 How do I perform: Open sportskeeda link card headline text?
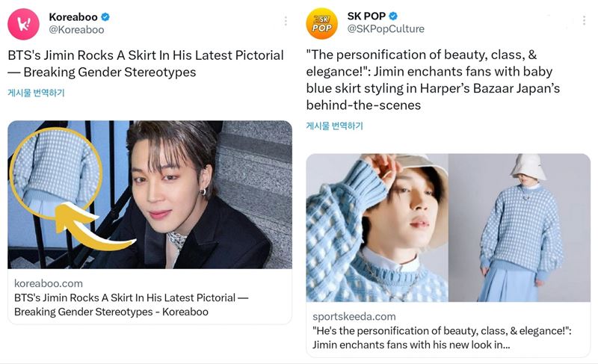point(442,338)
